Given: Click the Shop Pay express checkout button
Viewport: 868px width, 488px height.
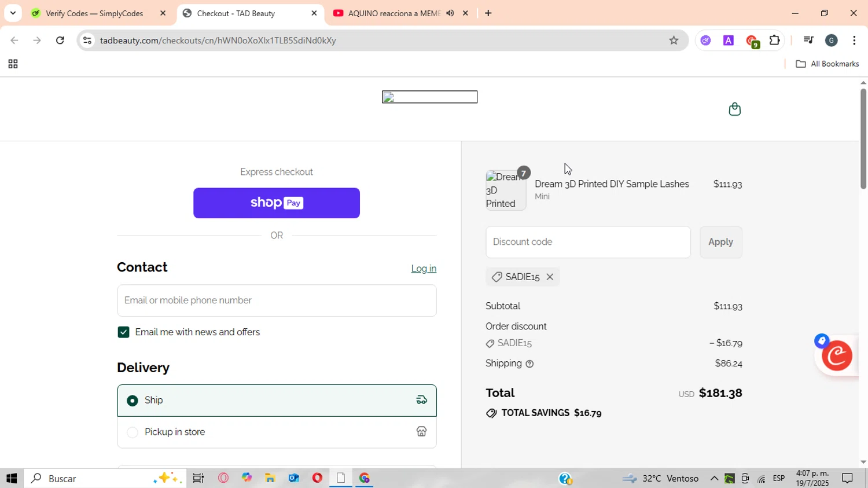Looking at the screenshot, I should click(x=277, y=203).
